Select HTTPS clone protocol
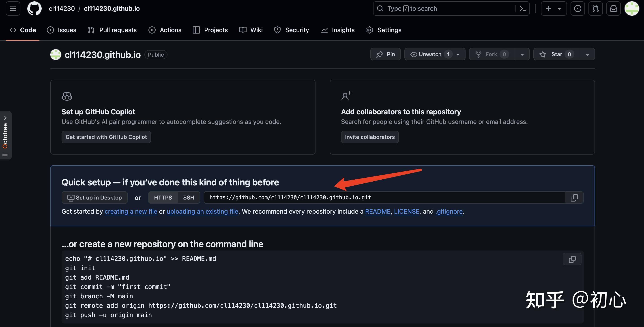Viewport: 644px width, 327px height. pyautogui.click(x=163, y=197)
